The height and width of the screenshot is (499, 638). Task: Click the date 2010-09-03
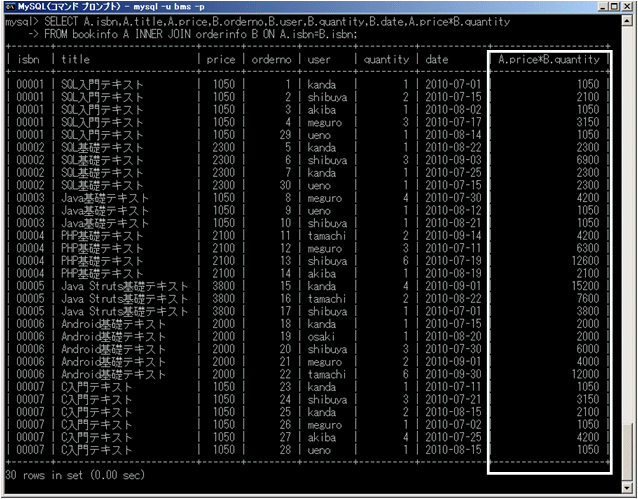point(453,160)
